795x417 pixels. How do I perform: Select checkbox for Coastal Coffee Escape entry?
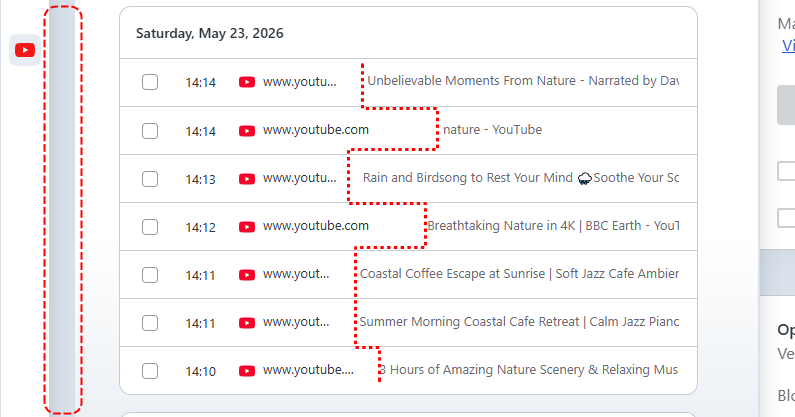pos(150,275)
